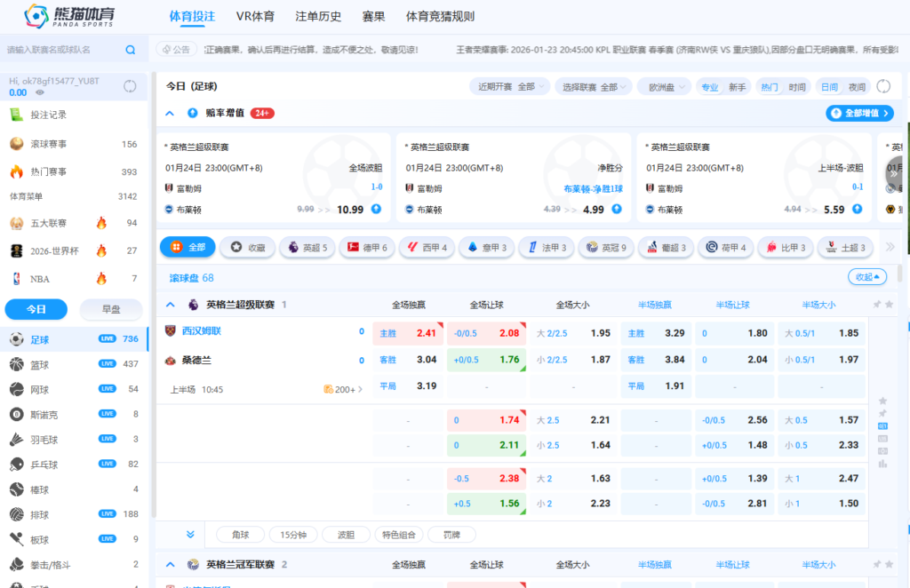Viewport: 910px width, 588px height.
Task: Open 波胆 betting options for the match
Action: (345, 535)
